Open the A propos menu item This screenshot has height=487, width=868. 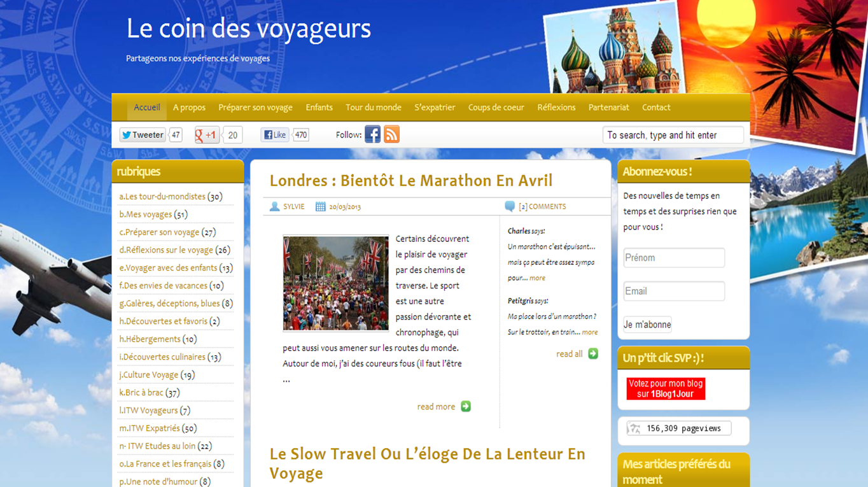point(189,108)
